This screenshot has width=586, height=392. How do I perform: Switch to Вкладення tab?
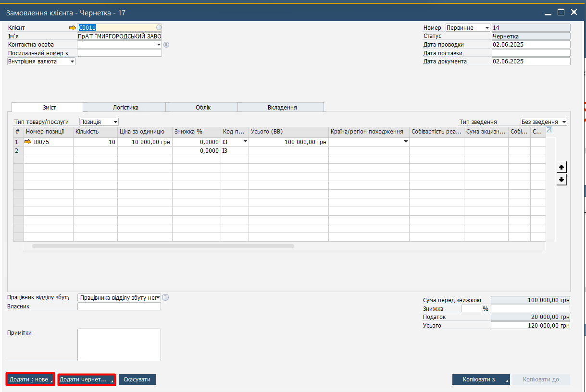(x=281, y=108)
